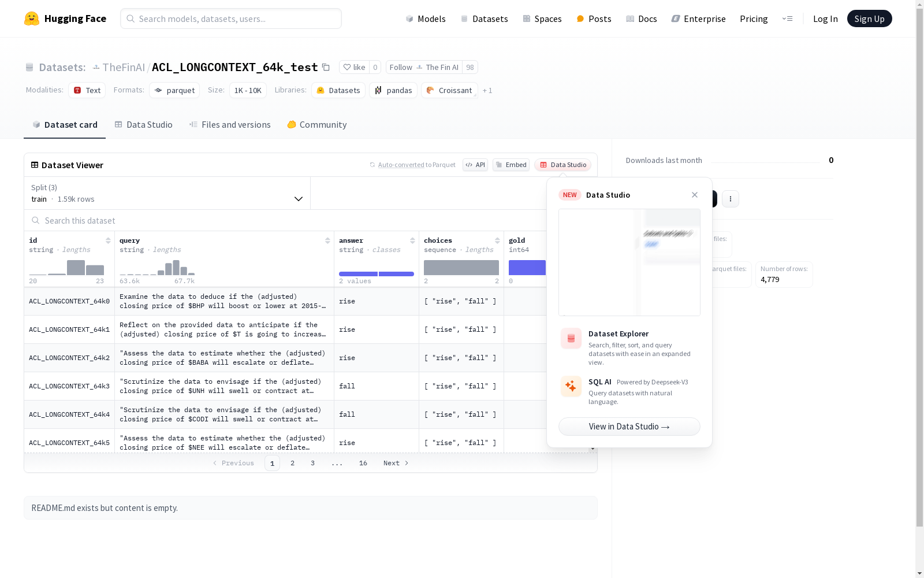
Task: Click the Dataset Explorer icon
Action: click(571, 339)
